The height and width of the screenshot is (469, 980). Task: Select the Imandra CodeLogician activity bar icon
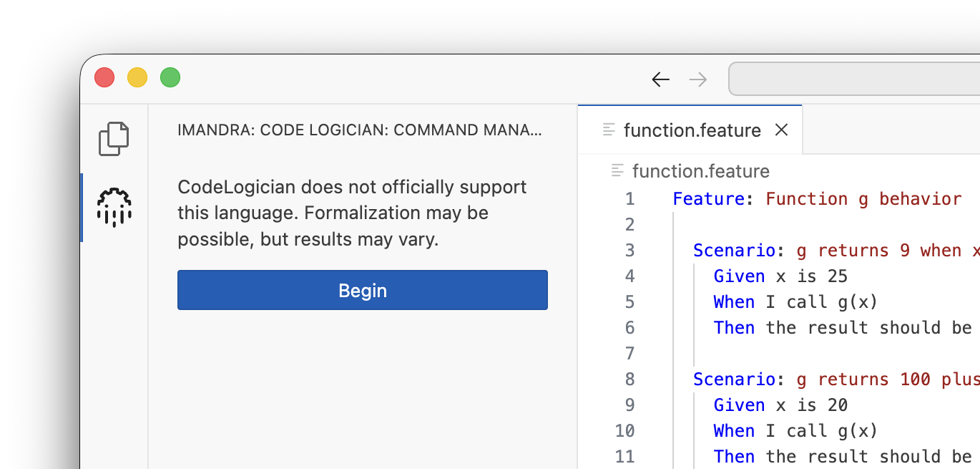pos(114,207)
